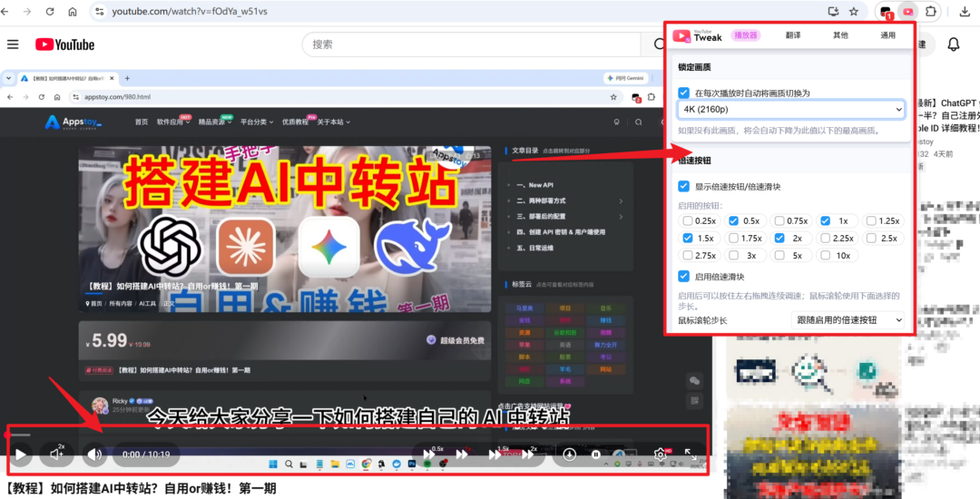The height and width of the screenshot is (499, 980).
Task: Click the 鼠标滚轮步长 label
Action: [702, 320]
